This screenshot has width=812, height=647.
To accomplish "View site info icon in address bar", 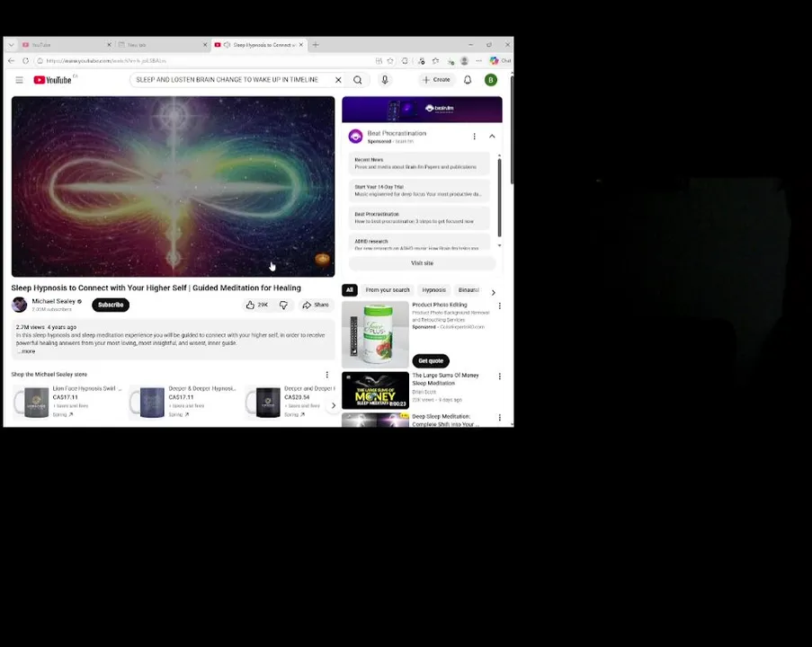I will (40, 60).
